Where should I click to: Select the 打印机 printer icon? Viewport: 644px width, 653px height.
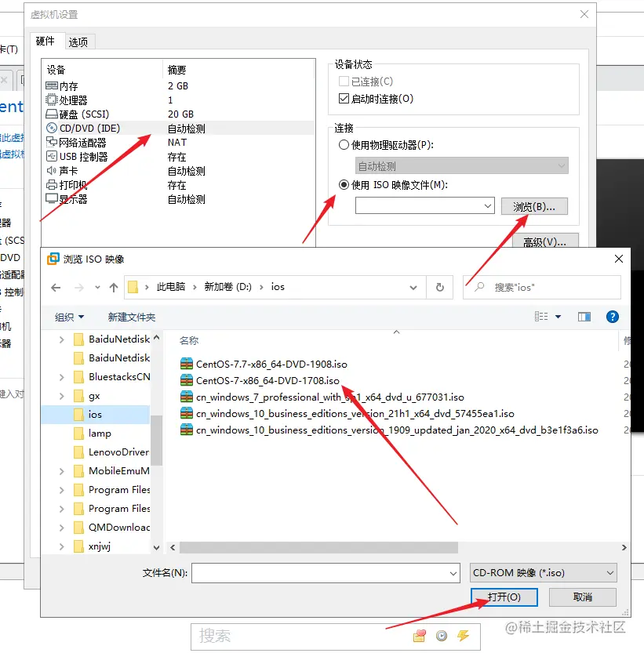point(52,184)
